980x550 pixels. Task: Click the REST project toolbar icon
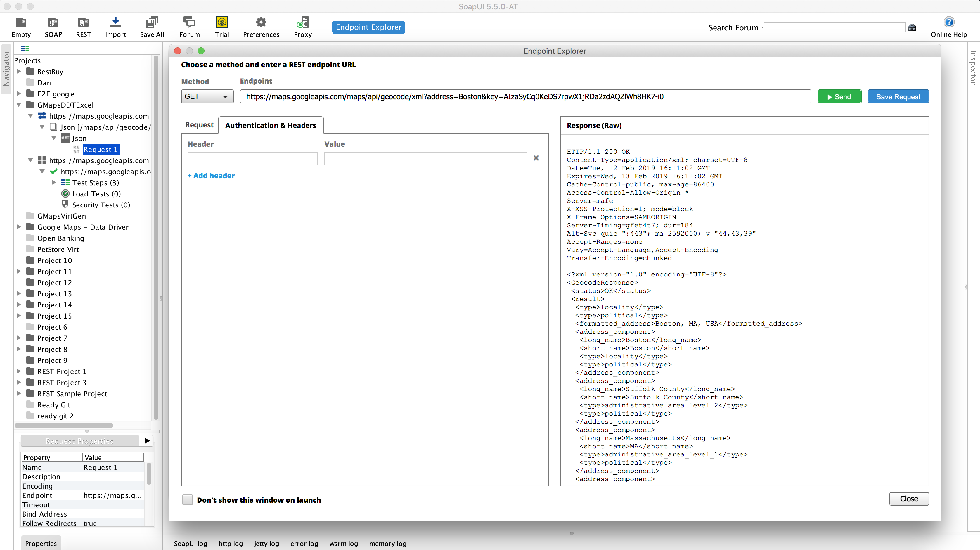83,23
